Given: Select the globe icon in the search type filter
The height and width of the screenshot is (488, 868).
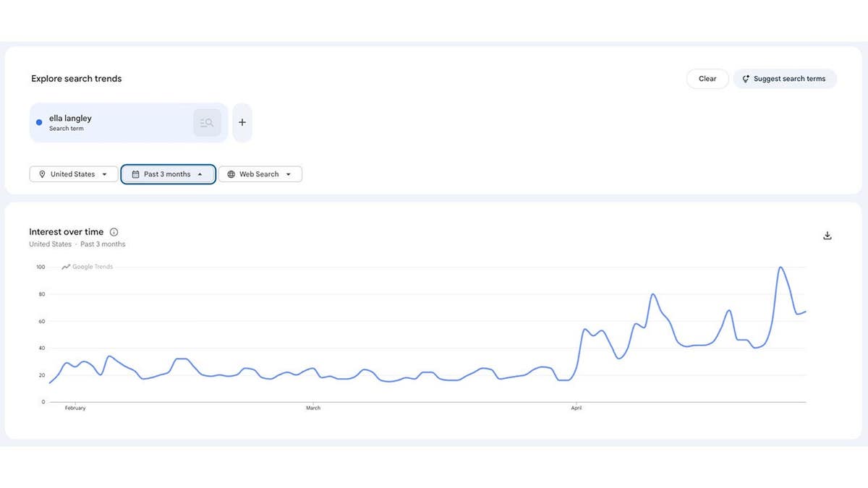Looking at the screenshot, I should point(231,174).
